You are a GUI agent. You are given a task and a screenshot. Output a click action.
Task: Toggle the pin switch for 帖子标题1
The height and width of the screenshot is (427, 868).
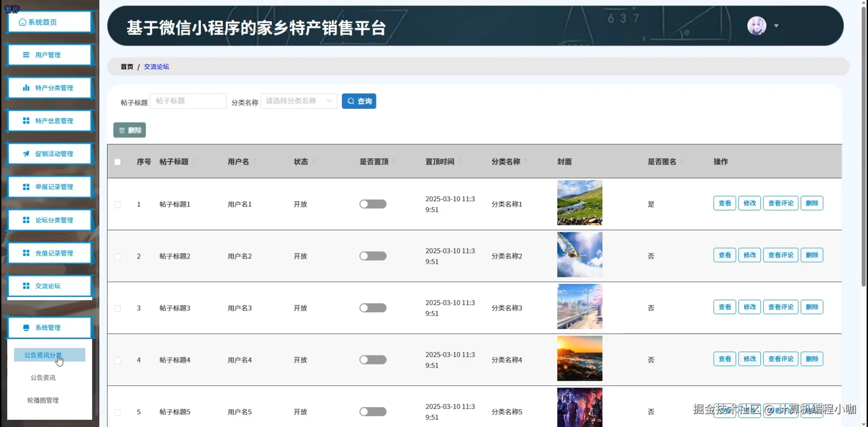372,204
